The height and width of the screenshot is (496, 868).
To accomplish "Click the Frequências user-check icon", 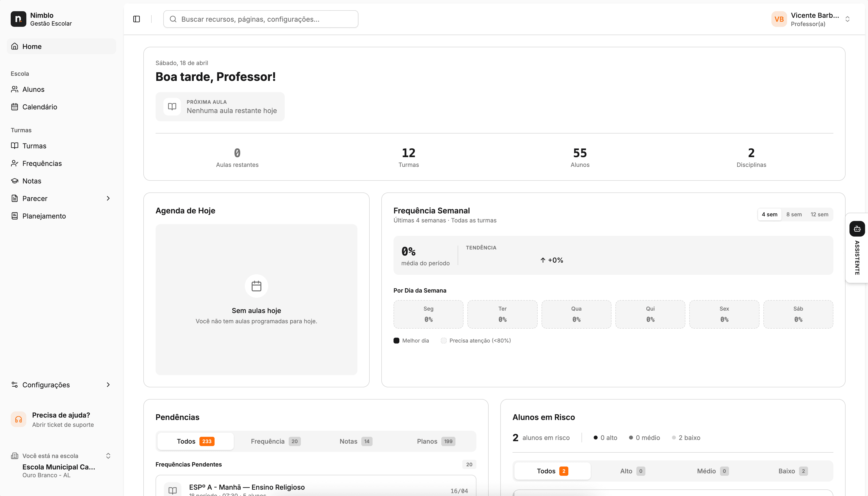I will pyautogui.click(x=15, y=163).
